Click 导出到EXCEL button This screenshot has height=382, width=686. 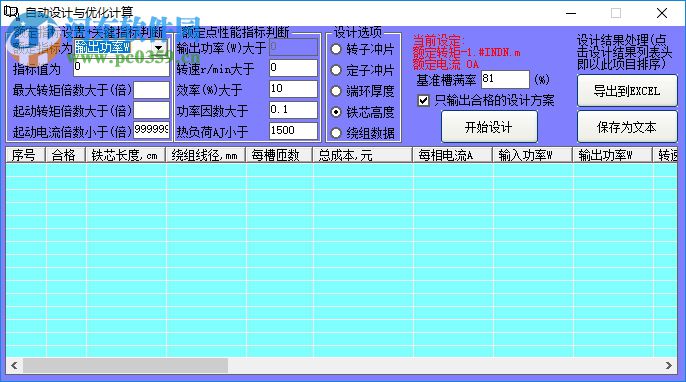(626, 91)
